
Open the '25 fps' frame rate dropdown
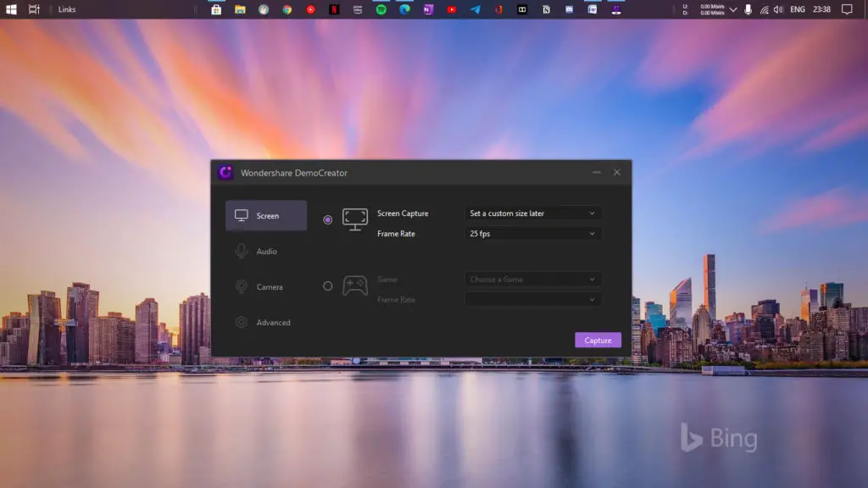532,234
